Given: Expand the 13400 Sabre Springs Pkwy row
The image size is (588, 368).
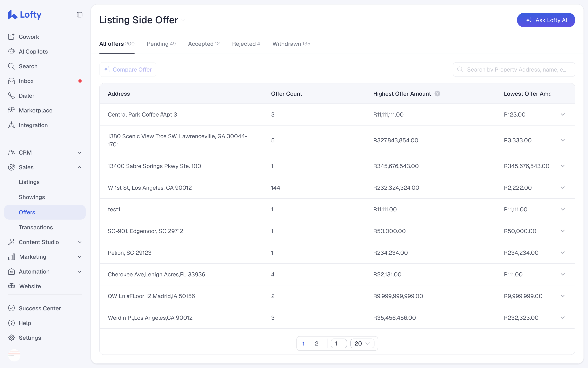Looking at the screenshot, I should click(562, 166).
